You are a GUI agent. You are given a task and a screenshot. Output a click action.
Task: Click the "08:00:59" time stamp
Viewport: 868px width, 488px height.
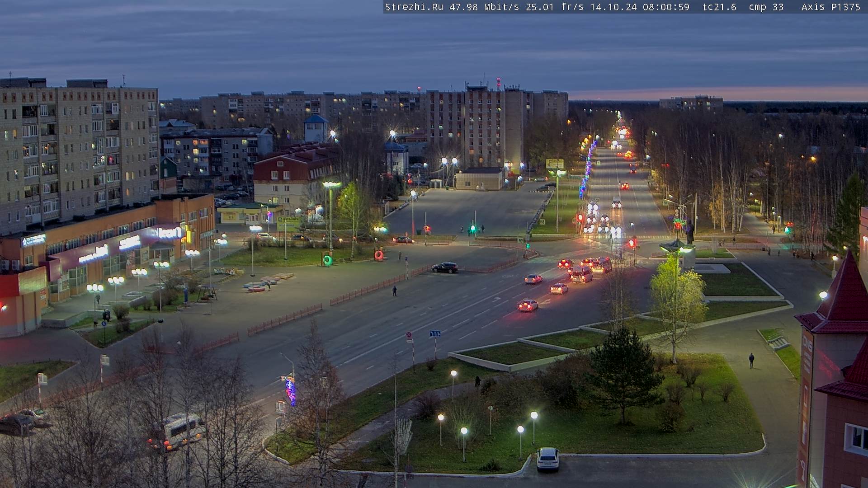coord(666,7)
